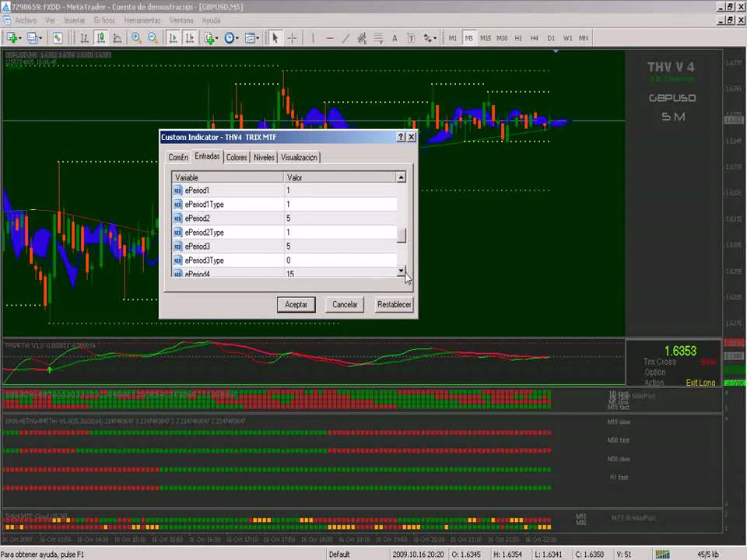
Task: Select the crosshair tool
Action: coord(292,38)
